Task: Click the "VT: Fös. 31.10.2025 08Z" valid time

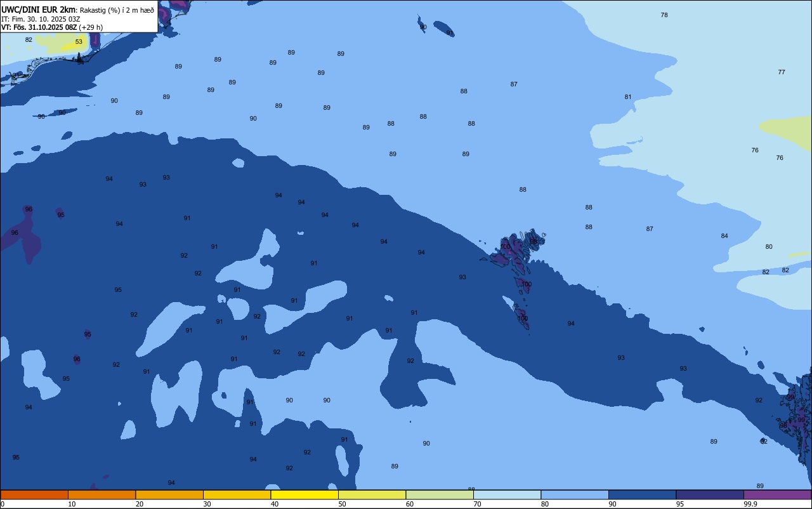Action: pyautogui.click(x=39, y=27)
